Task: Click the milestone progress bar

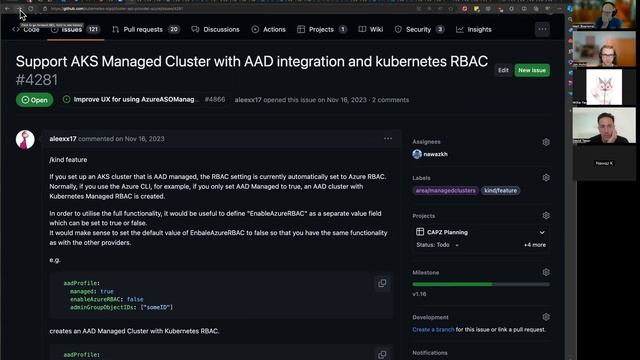Action: [481, 284]
